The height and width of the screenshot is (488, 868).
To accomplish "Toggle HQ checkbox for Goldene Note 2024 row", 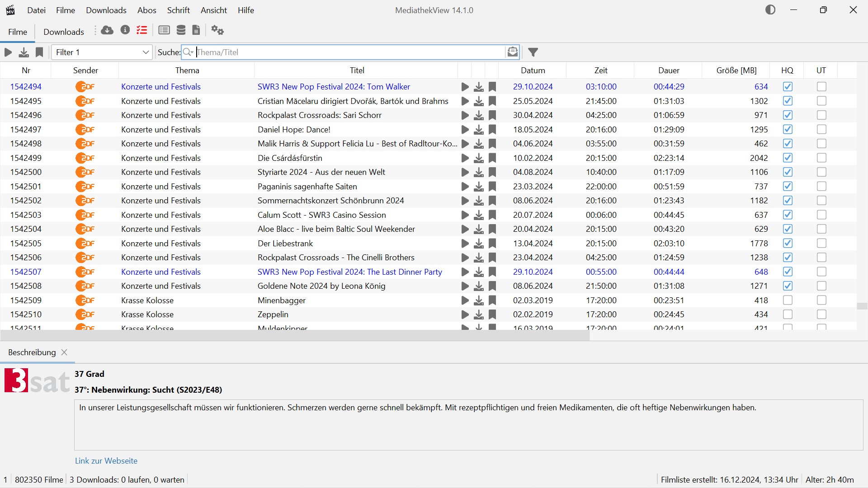I will coord(788,286).
